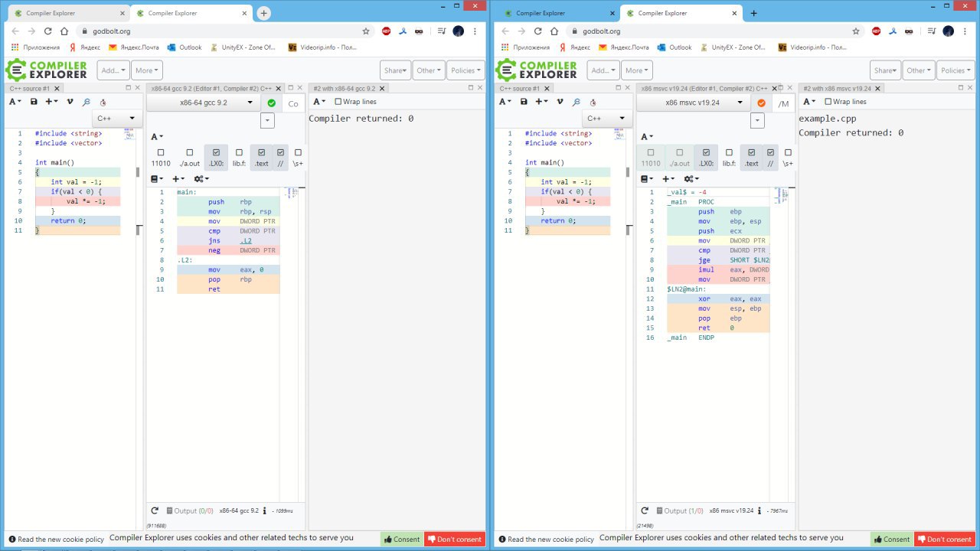Click the CppInsights magnifier icon in right window
Image resolution: width=980 pixels, height=551 pixels.
tap(577, 102)
